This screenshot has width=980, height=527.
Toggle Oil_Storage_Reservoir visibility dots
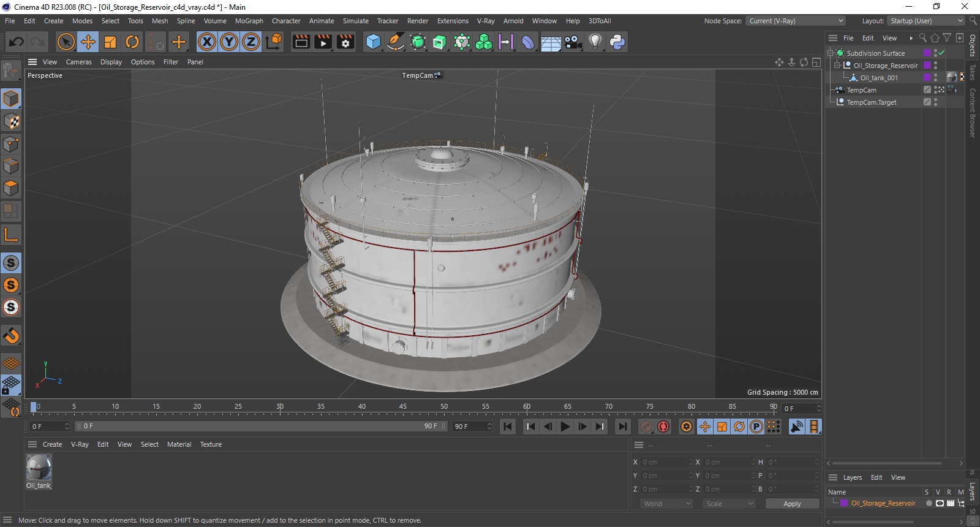coord(935,66)
